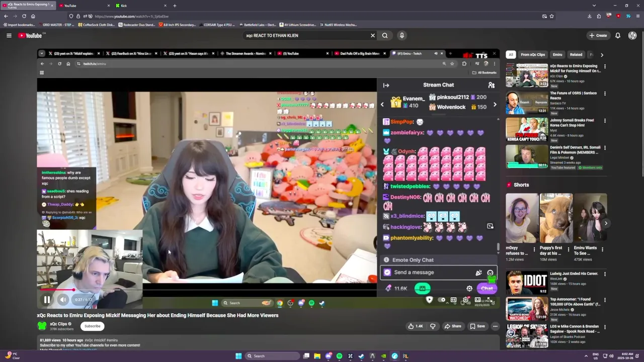Subscribe to xQc Clips channel
The width and height of the screenshot is (644, 362).
(x=92, y=326)
